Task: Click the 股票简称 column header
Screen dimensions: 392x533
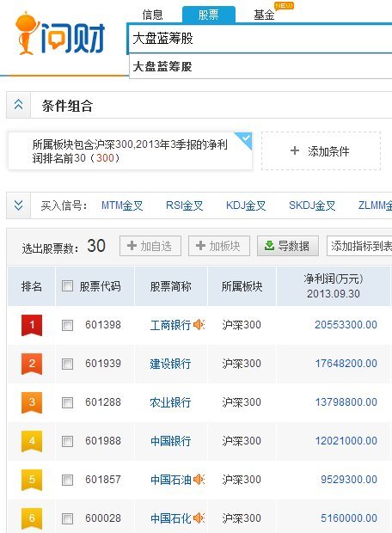Action: click(171, 286)
